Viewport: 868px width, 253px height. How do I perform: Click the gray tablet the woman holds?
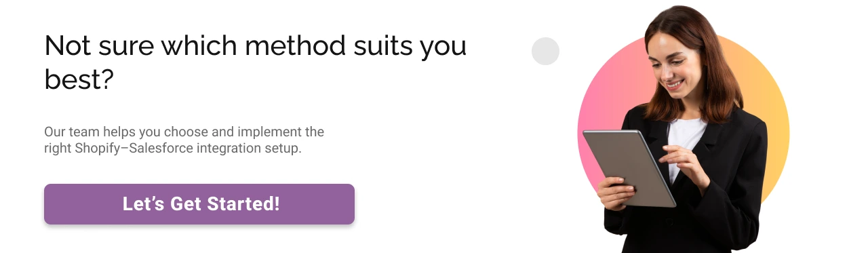click(629, 168)
